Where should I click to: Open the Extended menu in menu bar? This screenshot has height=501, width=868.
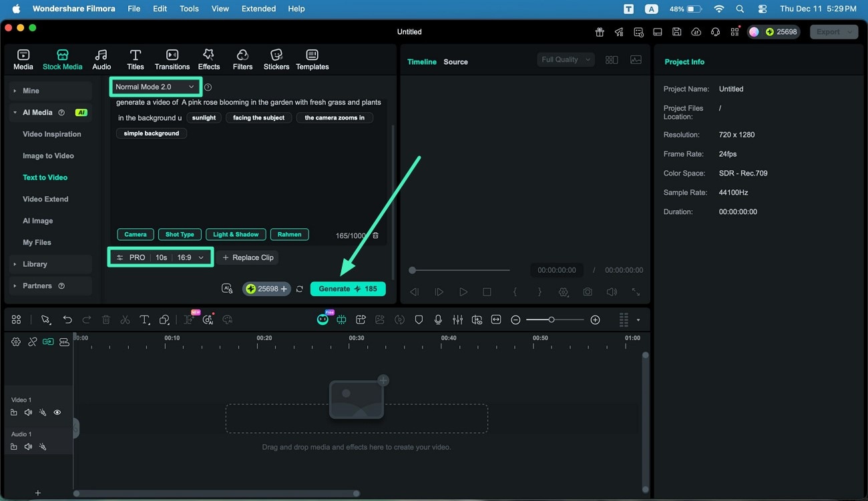pyautogui.click(x=258, y=9)
